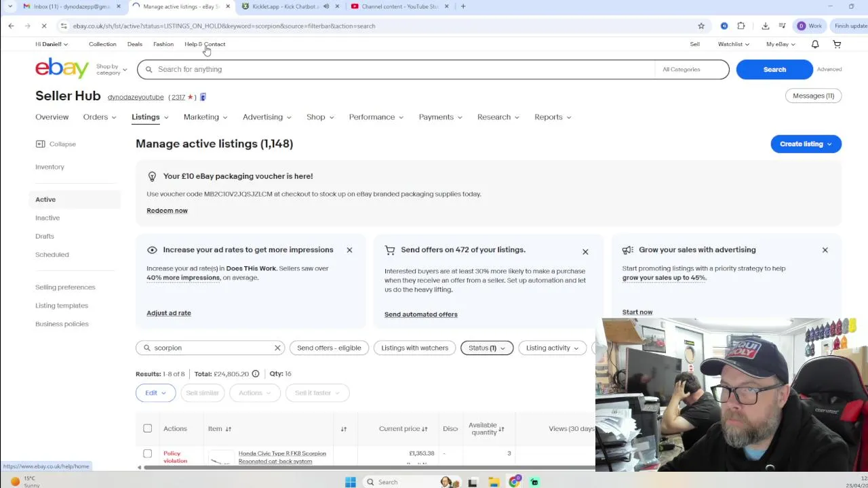The image size is (868, 488).
Task: Open the shopping cart
Action: click(x=837, y=44)
